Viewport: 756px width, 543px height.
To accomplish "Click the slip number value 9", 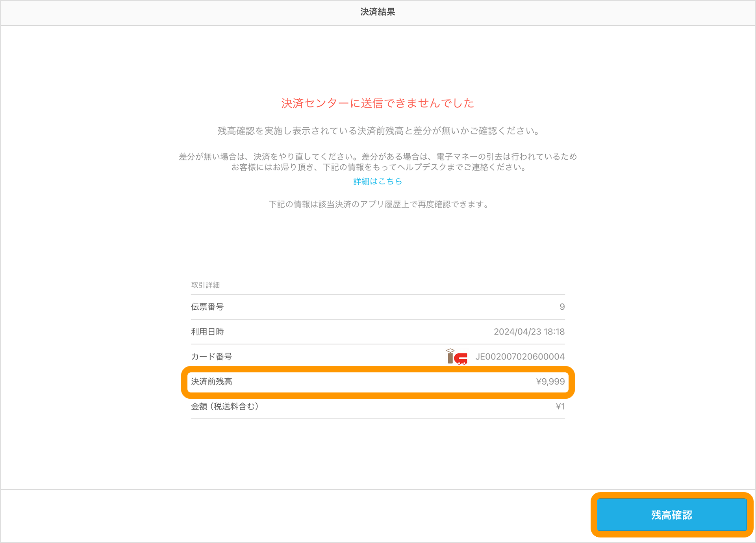I will coord(562,307).
